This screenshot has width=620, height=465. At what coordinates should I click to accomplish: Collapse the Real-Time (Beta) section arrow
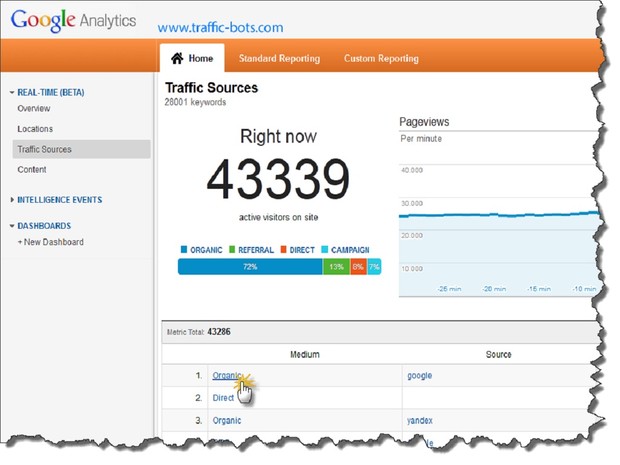pos(12,93)
